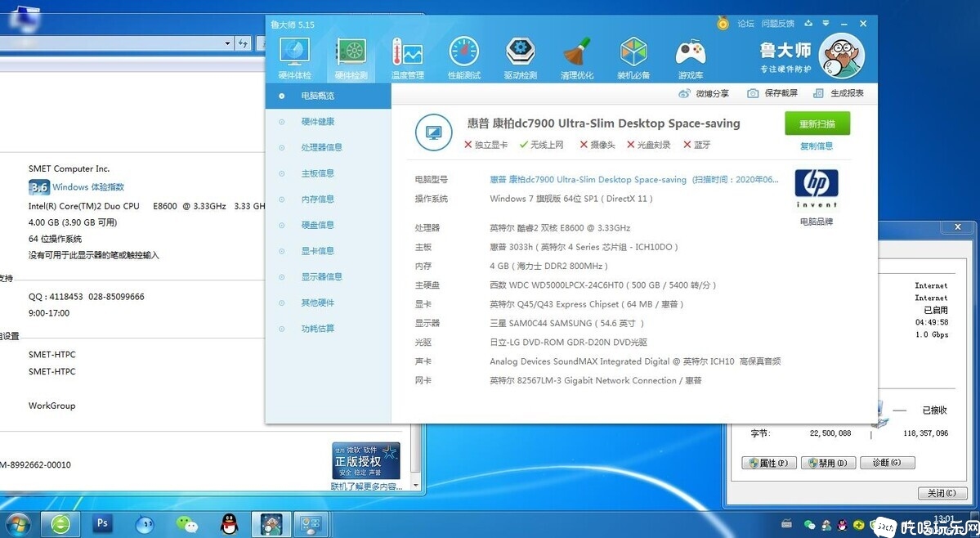Image resolution: width=980 pixels, height=538 pixels.
Task: Switch to the Control Panel taskbar button
Action: [x=311, y=524]
